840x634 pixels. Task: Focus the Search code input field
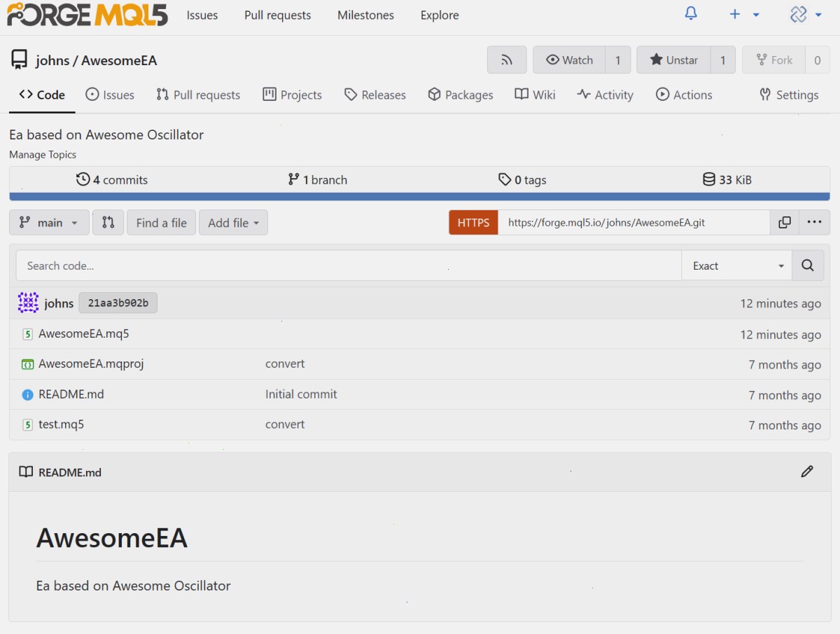[x=349, y=266]
